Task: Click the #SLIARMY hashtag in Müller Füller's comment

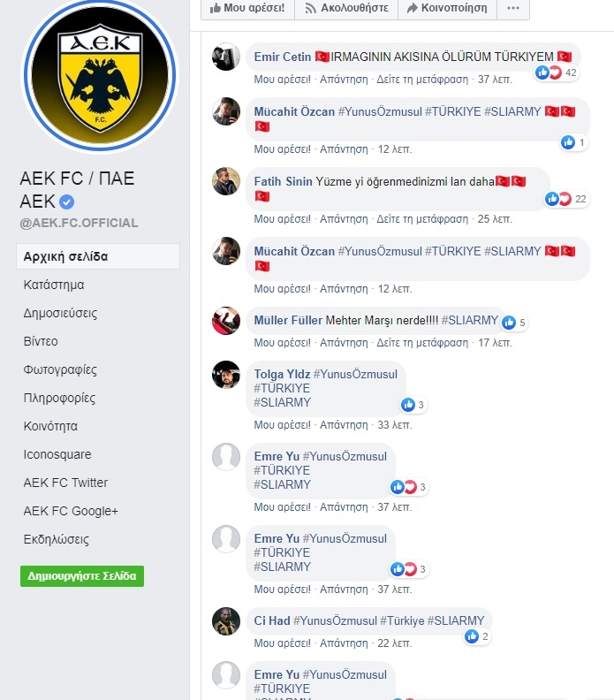Action: (469, 321)
